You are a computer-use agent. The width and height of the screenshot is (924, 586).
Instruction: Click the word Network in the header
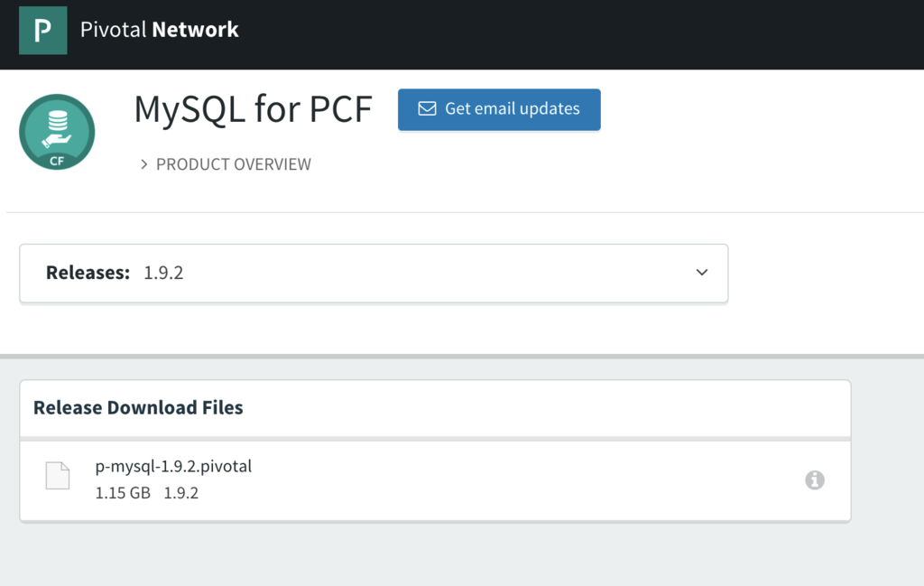click(x=195, y=30)
